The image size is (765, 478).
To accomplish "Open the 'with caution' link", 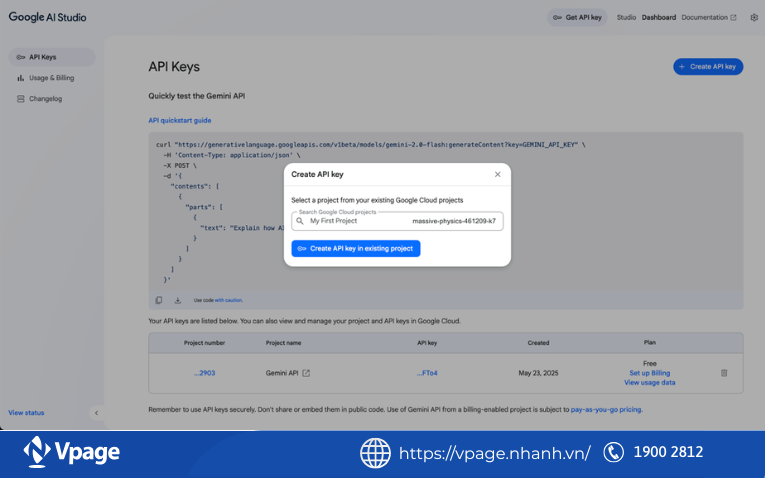I will coord(228,300).
